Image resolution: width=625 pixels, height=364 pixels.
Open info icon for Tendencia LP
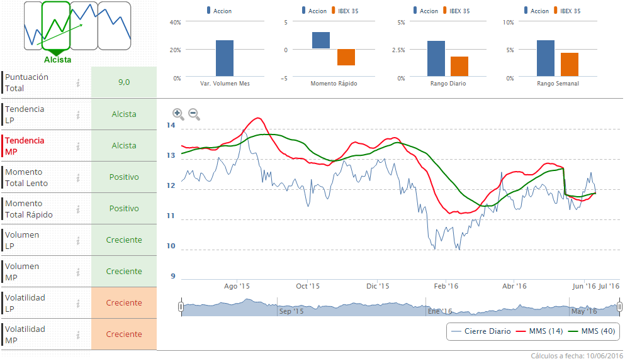pos(78,114)
